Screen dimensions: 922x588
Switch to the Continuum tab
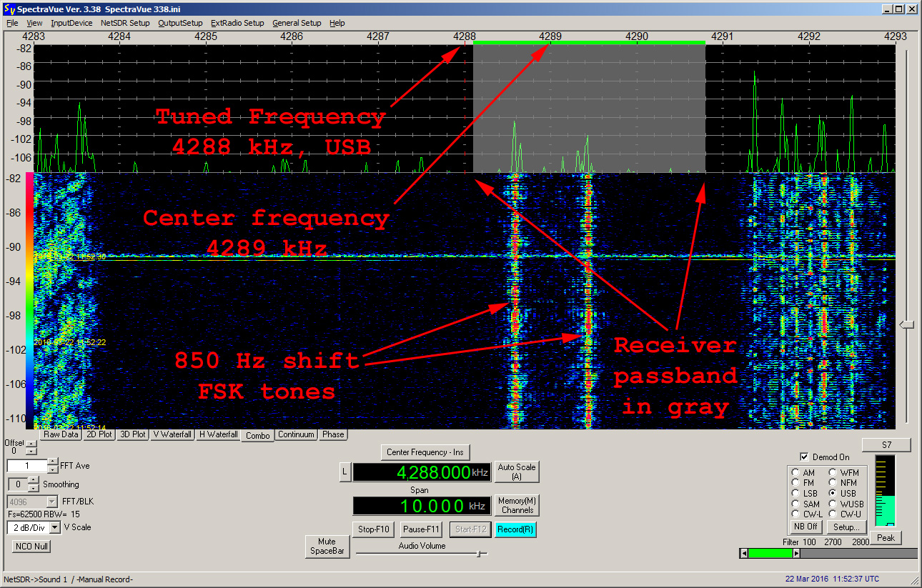[x=297, y=434]
